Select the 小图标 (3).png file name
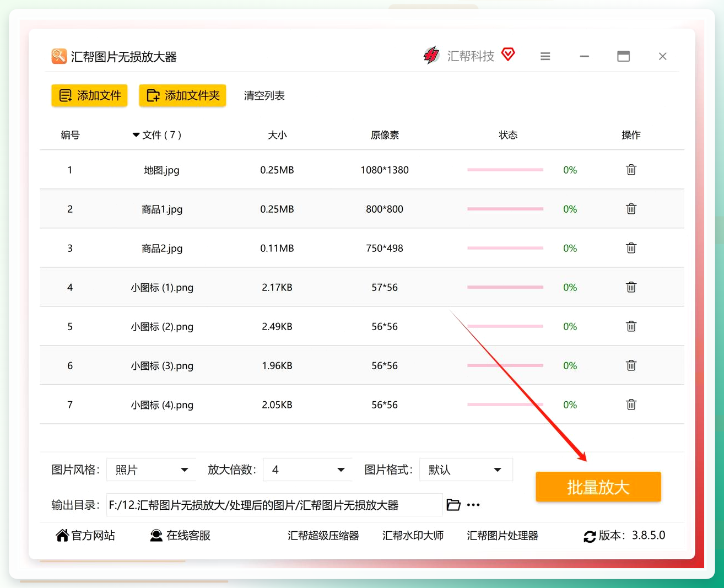This screenshot has height=588, width=724. [x=162, y=366]
